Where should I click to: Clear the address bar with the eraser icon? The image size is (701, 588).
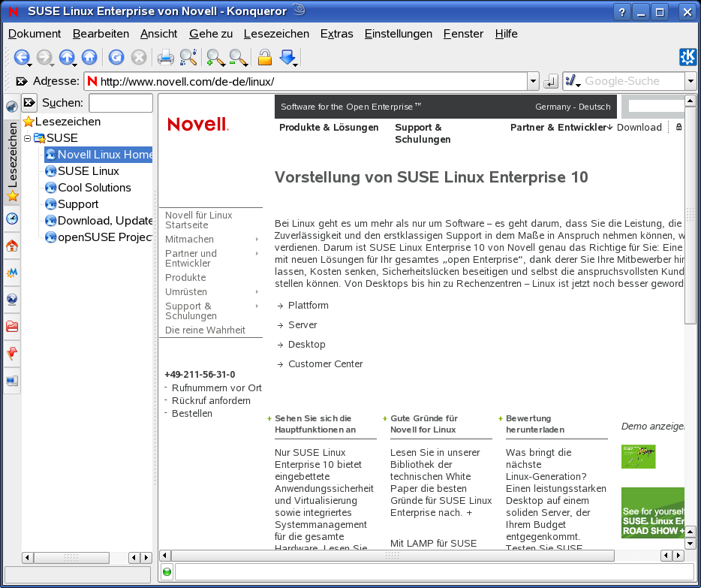click(21, 81)
